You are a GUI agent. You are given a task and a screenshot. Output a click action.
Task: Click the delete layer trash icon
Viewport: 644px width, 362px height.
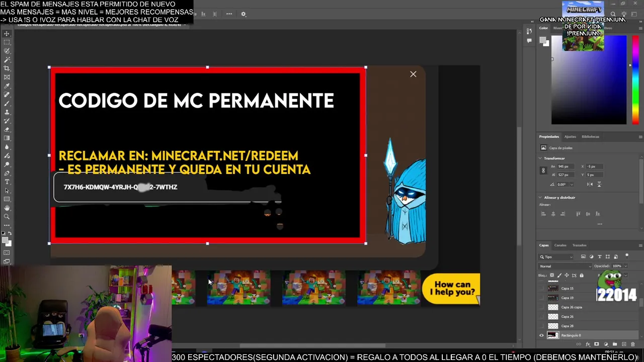633,344
